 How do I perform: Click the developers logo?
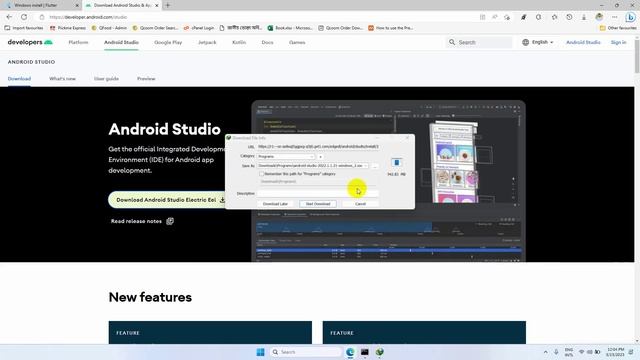30,42
